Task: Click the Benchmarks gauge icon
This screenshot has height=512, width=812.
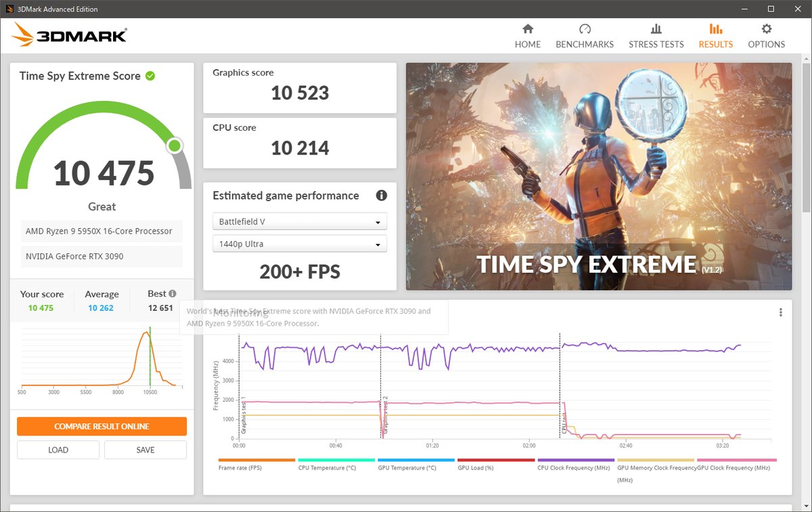Action: coord(585,28)
